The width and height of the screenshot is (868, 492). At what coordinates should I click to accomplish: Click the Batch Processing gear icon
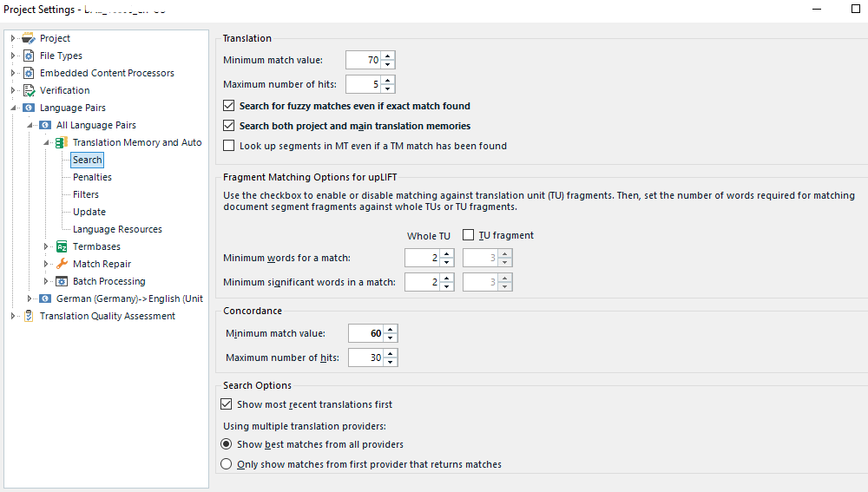click(62, 281)
